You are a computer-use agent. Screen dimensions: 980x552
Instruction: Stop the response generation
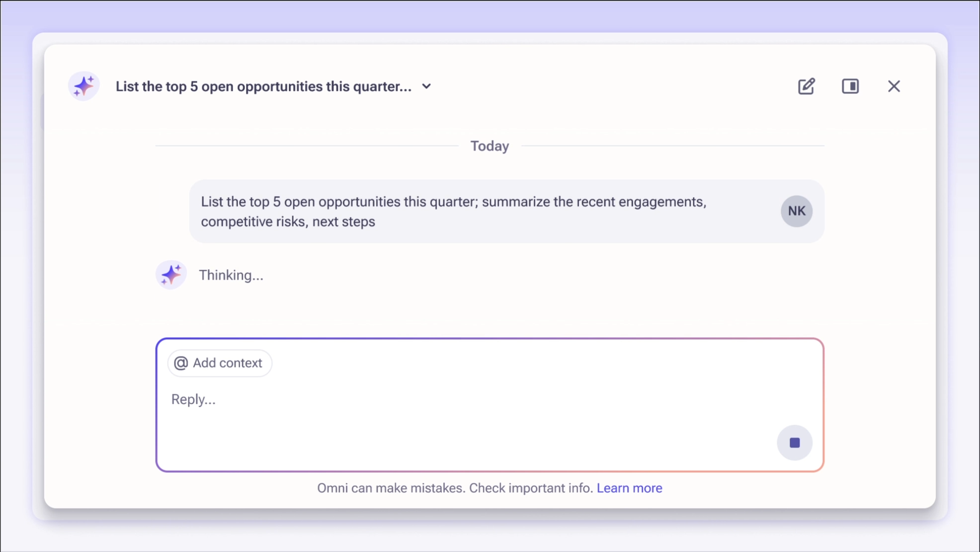point(794,442)
